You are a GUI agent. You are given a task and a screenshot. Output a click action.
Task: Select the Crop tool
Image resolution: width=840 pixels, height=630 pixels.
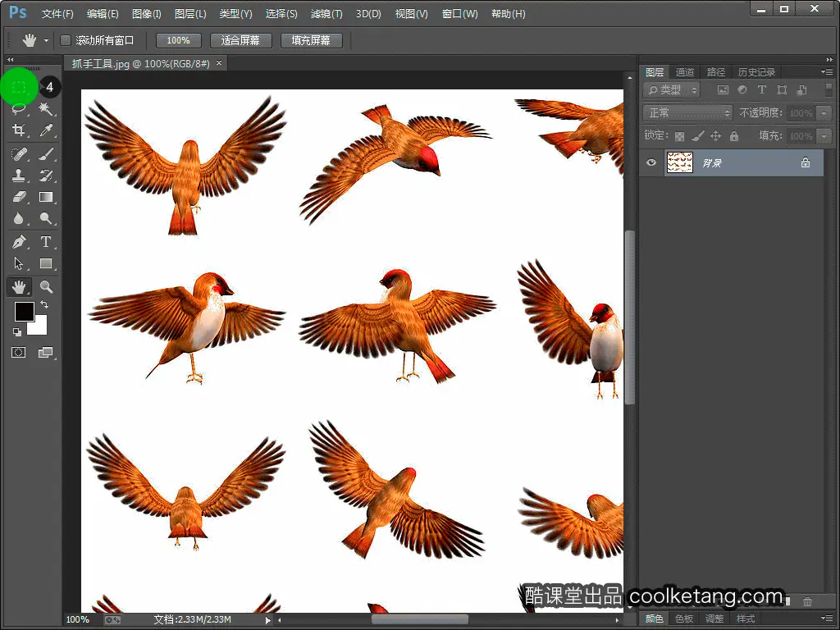[x=19, y=130]
